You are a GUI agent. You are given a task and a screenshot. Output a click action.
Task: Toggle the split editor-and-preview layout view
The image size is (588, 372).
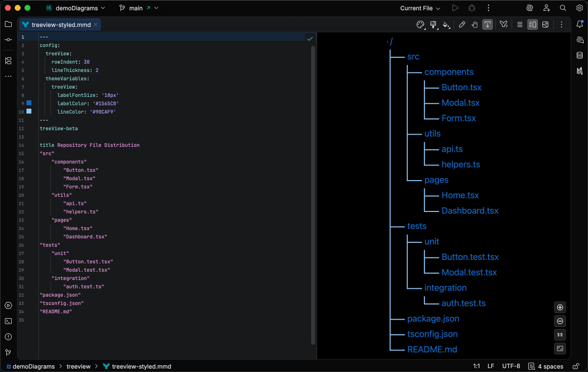tap(532, 24)
